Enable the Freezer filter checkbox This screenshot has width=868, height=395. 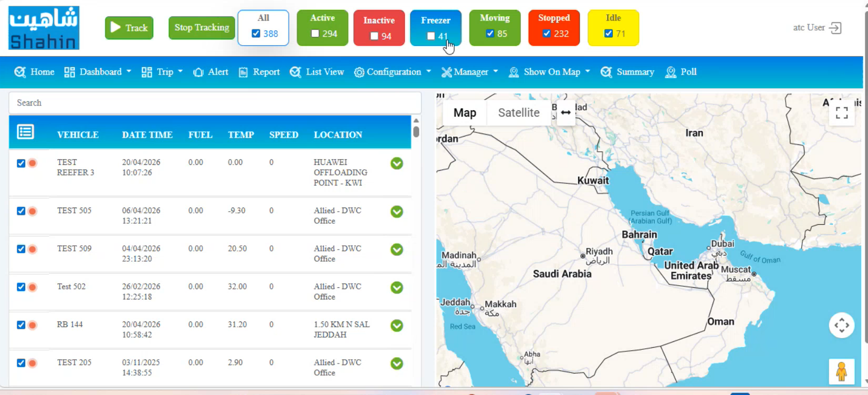(431, 36)
